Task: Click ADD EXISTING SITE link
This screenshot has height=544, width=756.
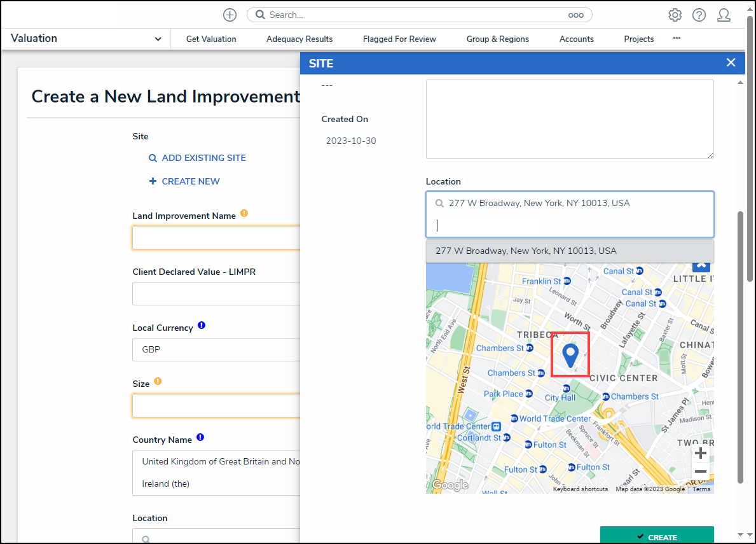Action: 197,158
